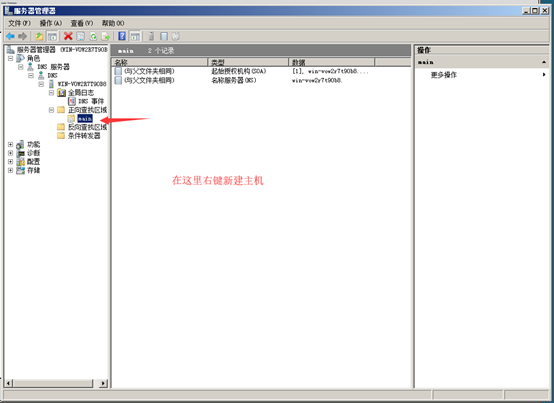This screenshot has width=554, height=403.
Task: Click the DNS 事件 event log icon
Action: click(72, 101)
